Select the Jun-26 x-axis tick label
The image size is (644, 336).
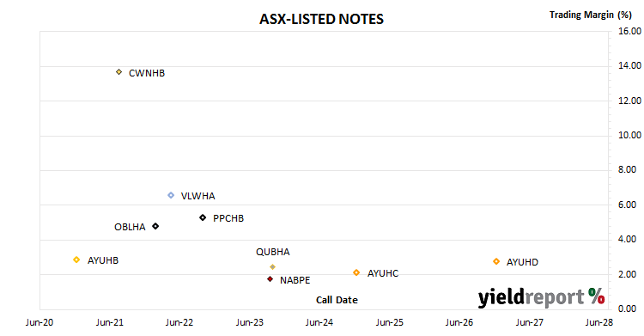coord(459,322)
